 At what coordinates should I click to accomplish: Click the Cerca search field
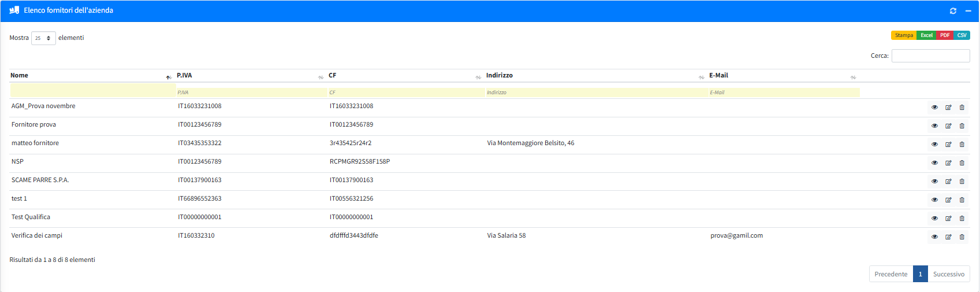(930, 56)
